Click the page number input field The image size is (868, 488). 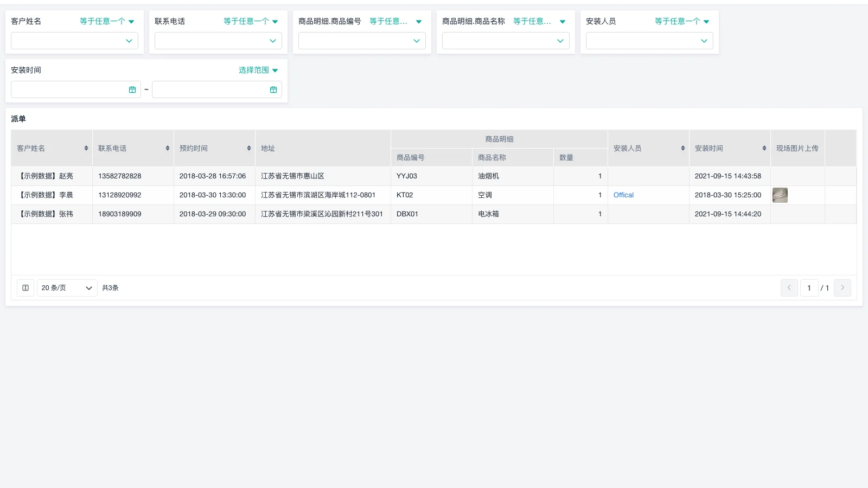pyautogui.click(x=809, y=288)
